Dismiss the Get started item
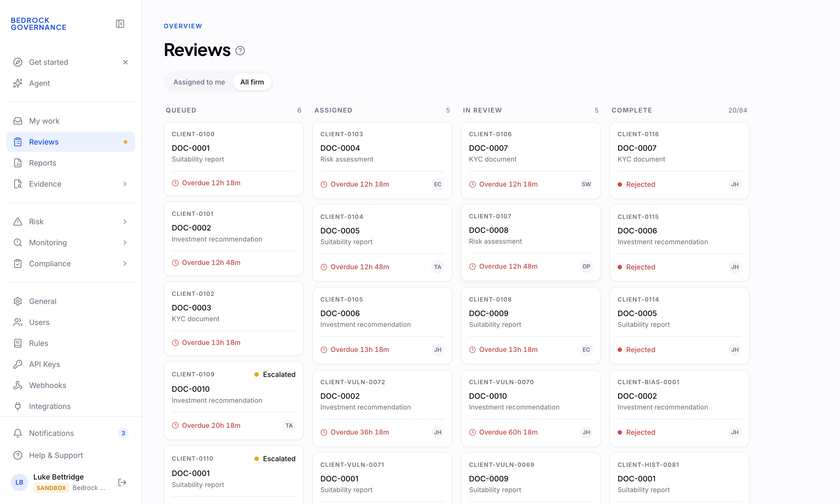Viewport: 840px width, 504px height. 125,62
